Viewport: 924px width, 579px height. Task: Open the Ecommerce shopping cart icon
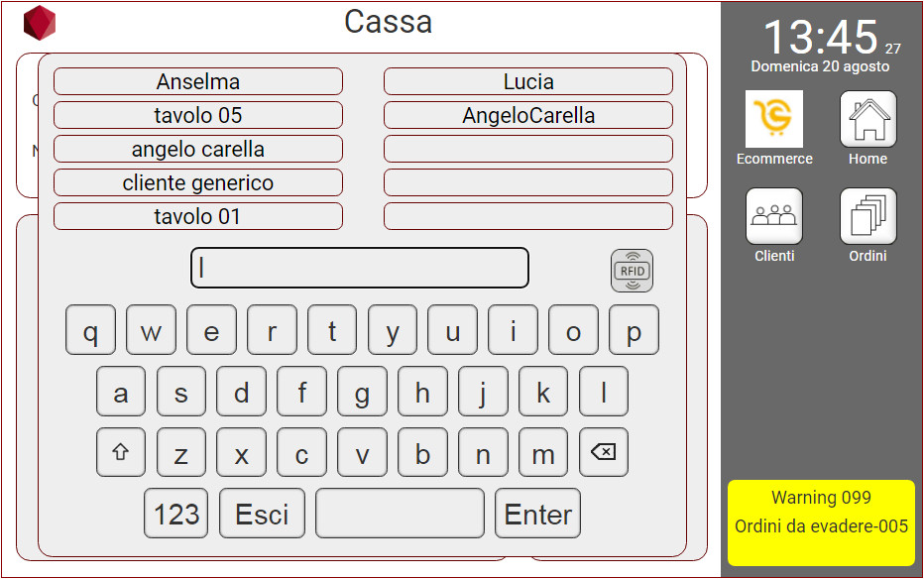pyautogui.click(x=774, y=120)
